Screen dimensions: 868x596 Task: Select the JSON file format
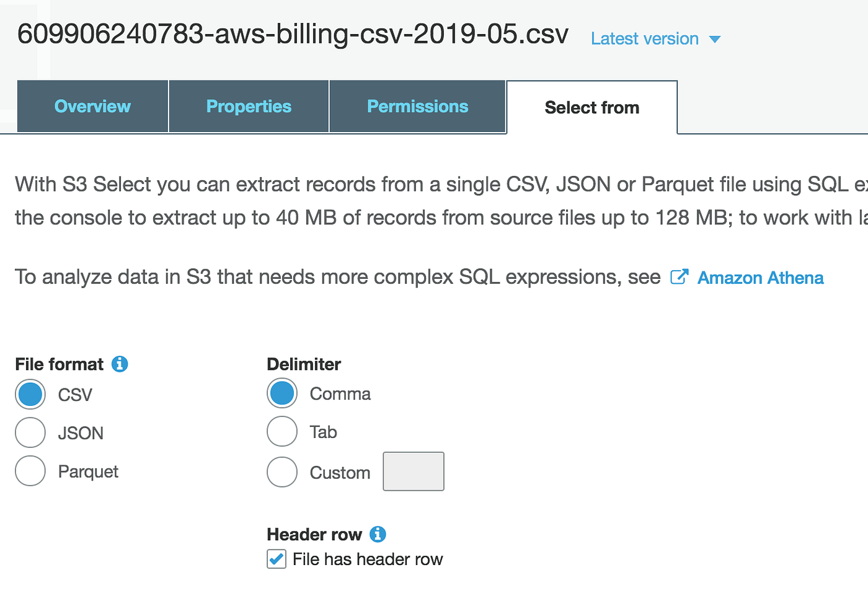pyautogui.click(x=30, y=432)
